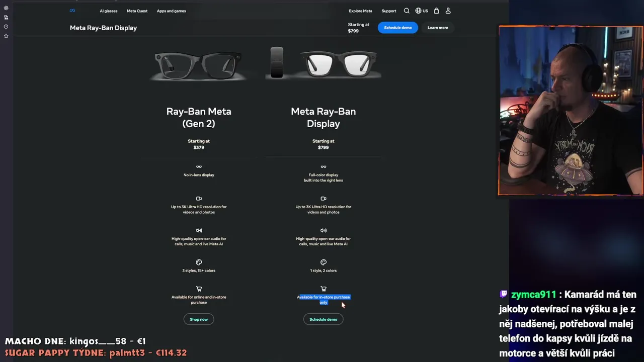This screenshot has width=644, height=362.
Task: Expand the Apps and games menu
Action: click(x=171, y=11)
